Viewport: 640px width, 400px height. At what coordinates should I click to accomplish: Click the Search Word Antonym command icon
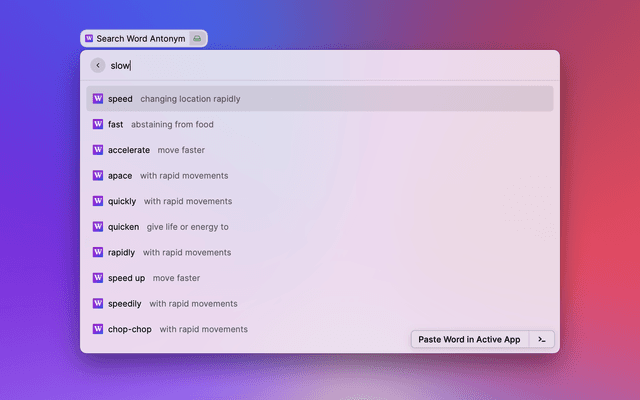(x=90, y=39)
